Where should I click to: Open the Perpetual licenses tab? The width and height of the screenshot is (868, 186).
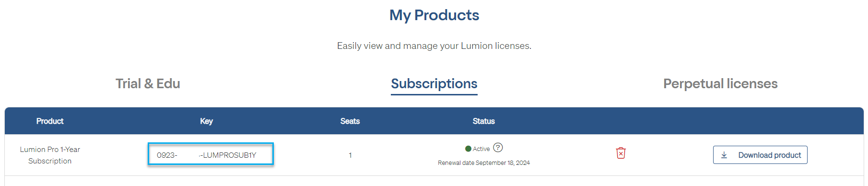click(720, 83)
